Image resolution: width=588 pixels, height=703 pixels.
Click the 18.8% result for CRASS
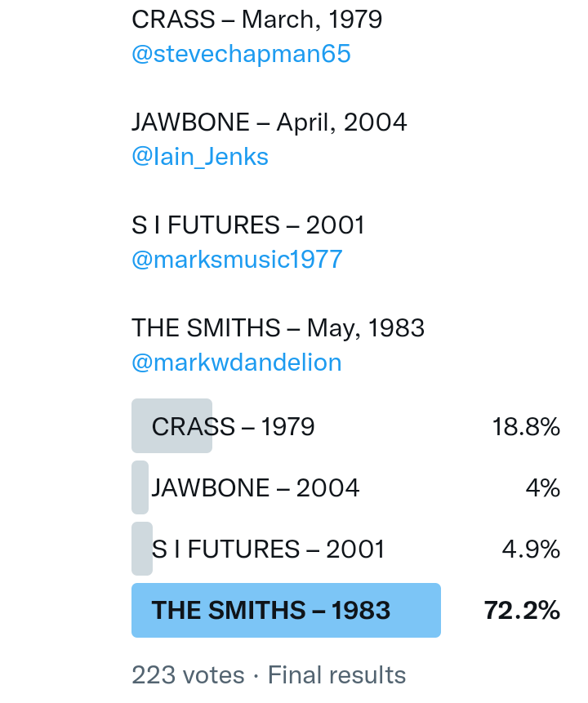tap(526, 426)
